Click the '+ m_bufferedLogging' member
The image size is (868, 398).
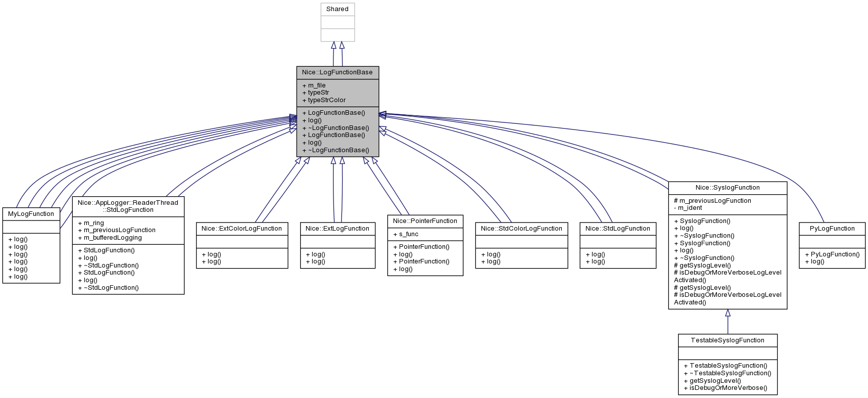tap(110, 238)
